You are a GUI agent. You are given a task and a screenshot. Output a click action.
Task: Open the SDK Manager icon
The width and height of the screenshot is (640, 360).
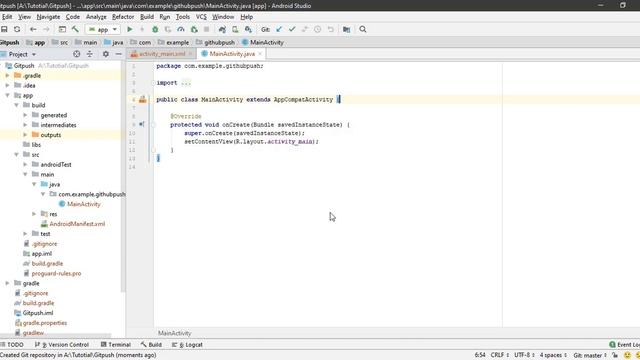point(248,29)
